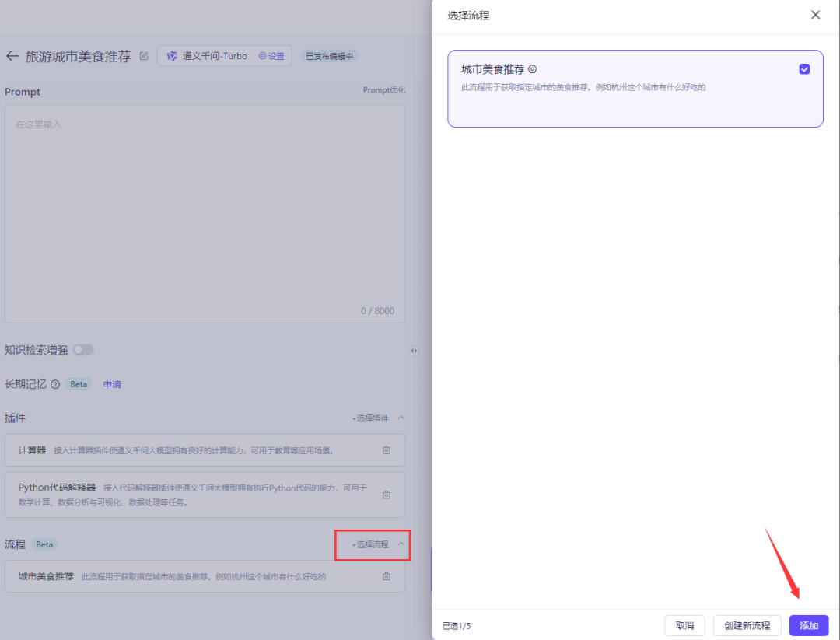Focus the Prompt text input area
This screenshot has width=840, height=640.
205,214
